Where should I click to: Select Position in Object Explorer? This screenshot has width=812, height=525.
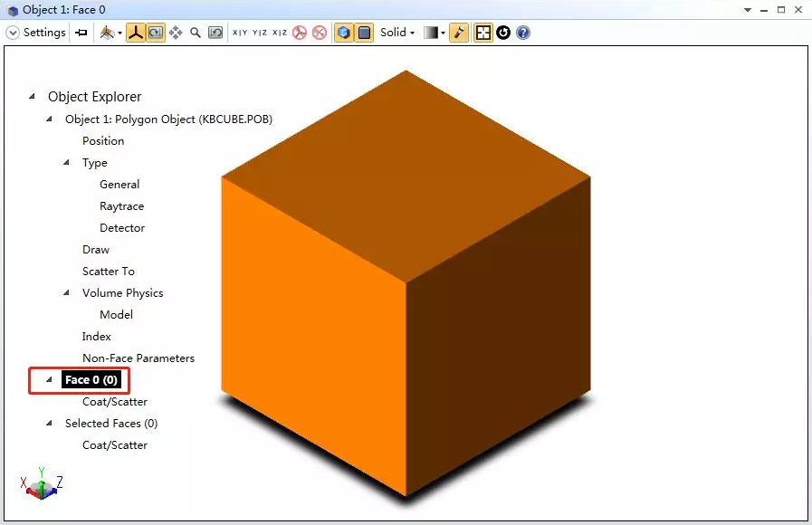[x=103, y=141]
